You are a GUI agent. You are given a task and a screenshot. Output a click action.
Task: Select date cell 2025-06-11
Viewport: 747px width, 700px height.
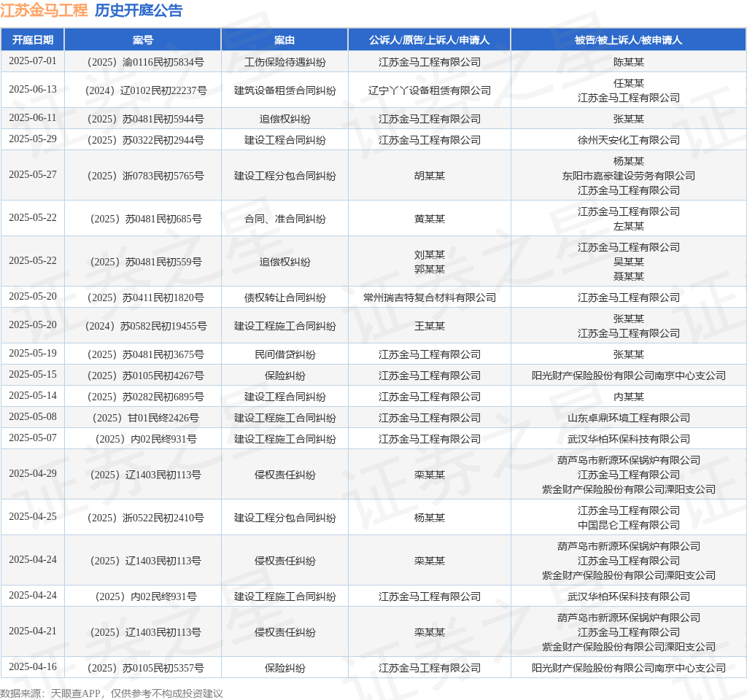click(x=32, y=117)
